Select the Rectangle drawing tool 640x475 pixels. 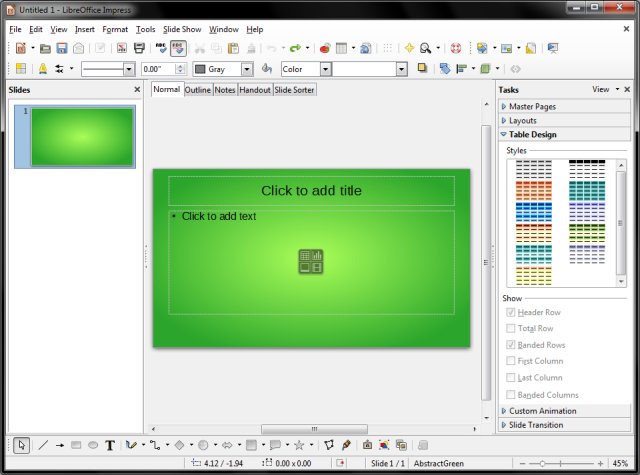click(x=76, y=445)
